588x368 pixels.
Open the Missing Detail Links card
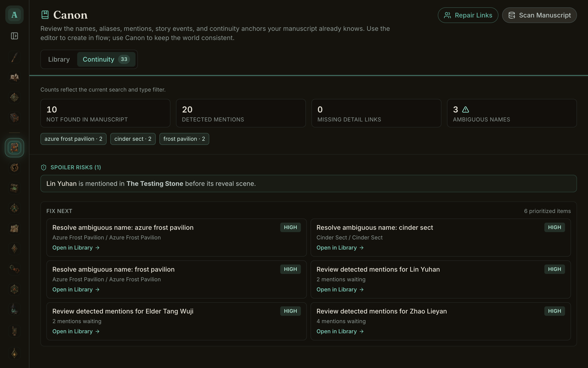(376, 113)
